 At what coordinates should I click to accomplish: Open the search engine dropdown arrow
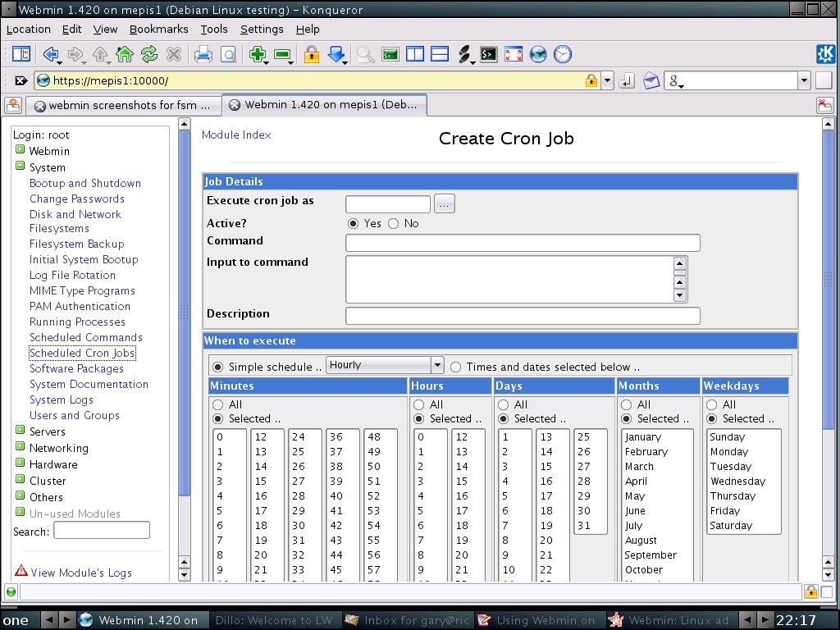click(804, 81)
